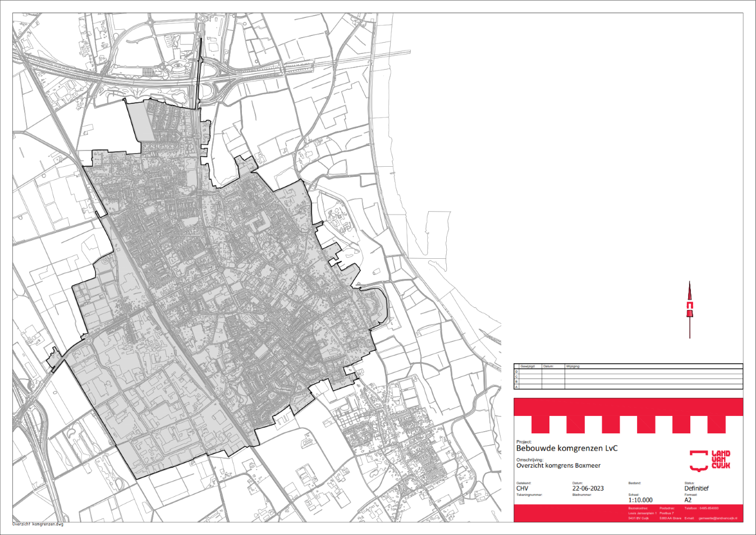Click the visiting address 'Louis Jansenplein 1'
Viewport: 756px width, 535px height.
(x=642, y=513)
